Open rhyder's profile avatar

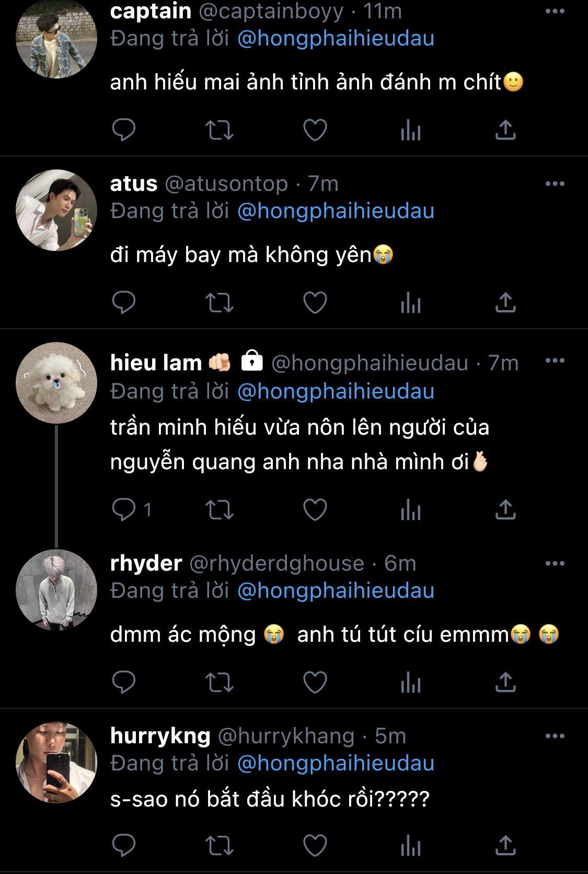(x=56, y=590)
